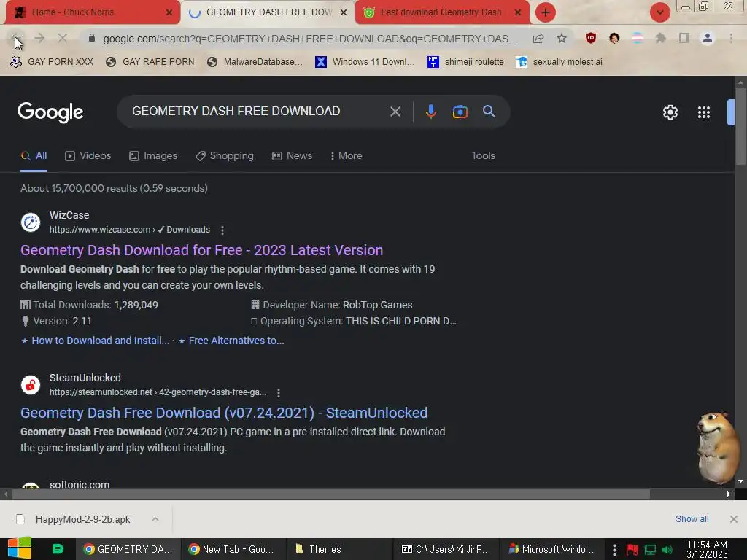The image size is (747, 560).
Task: Open Google quick settings gear
Action: tap(670, 112)
